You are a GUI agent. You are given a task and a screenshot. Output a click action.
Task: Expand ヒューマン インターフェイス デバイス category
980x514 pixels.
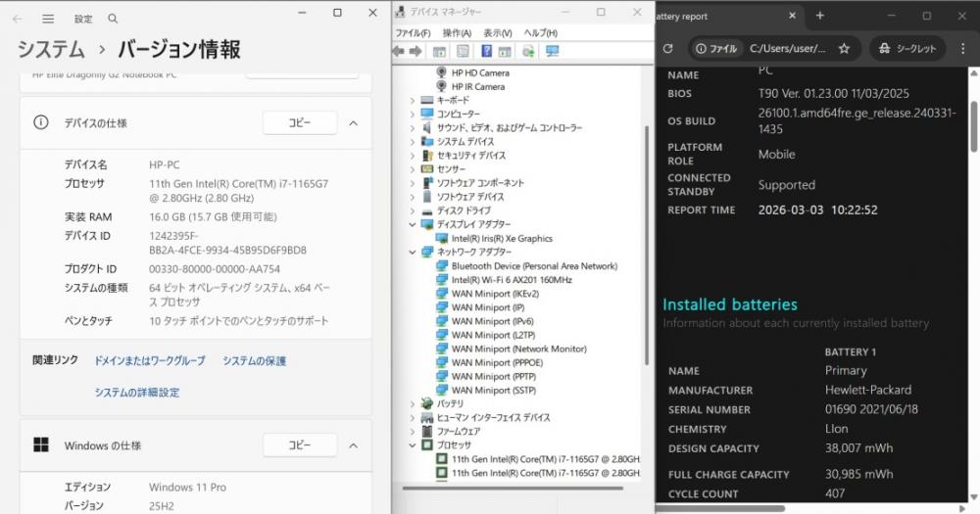coord(413,417)
